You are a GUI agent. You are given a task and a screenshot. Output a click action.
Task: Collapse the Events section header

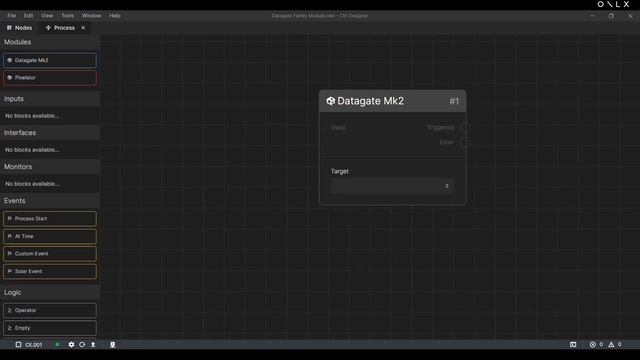(x=50, y=200)
